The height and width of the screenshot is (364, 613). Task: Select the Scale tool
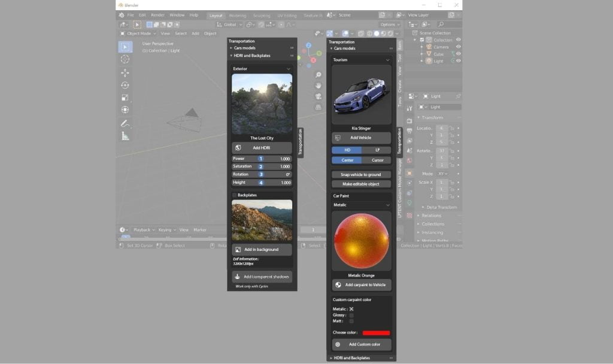click(125, 98)
